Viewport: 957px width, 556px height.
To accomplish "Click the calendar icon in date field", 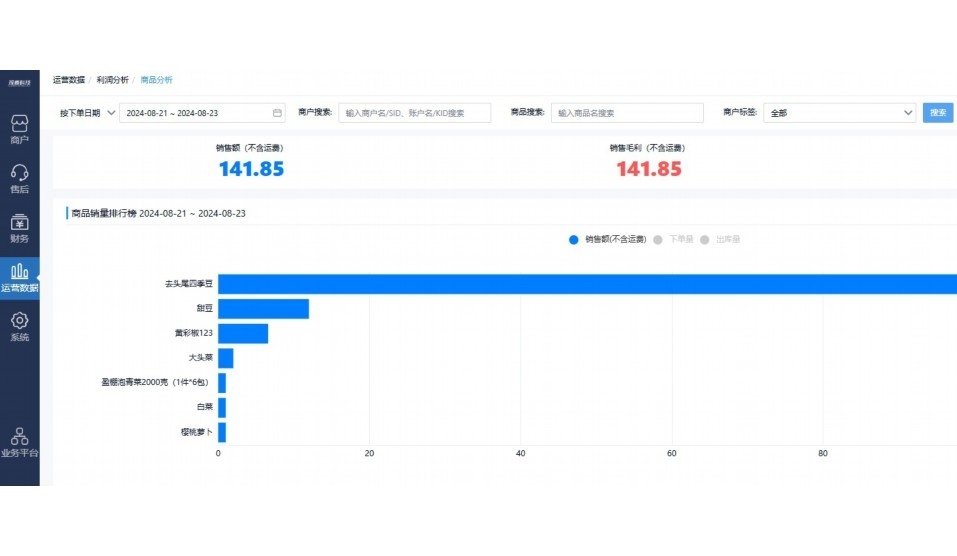I will point(277,113).
